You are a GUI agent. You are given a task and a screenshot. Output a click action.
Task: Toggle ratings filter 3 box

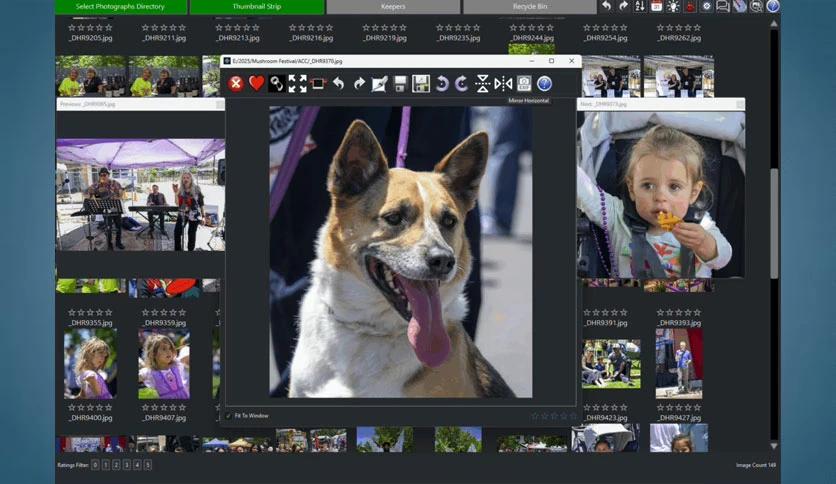pyautogui.click(x=127, y=465)
